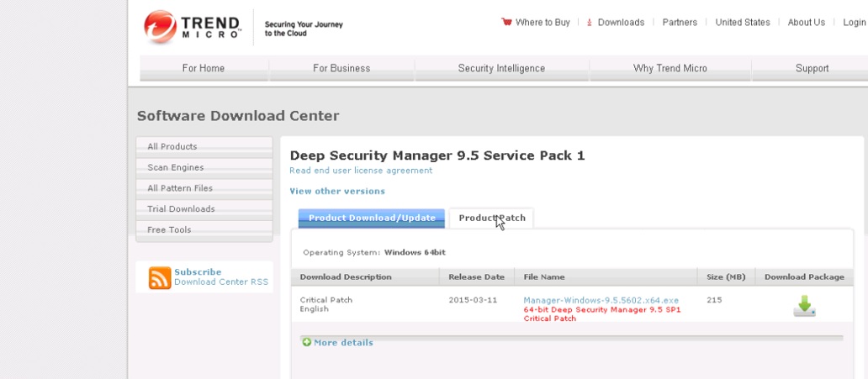Open the Why Trend Micro menu

[x=670, y=68]
